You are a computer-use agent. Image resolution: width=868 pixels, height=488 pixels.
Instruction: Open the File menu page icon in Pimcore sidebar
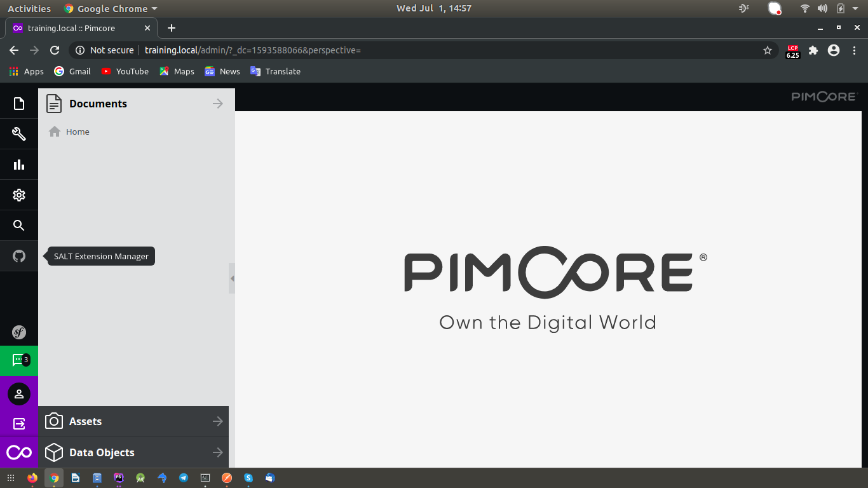point(19,104)
